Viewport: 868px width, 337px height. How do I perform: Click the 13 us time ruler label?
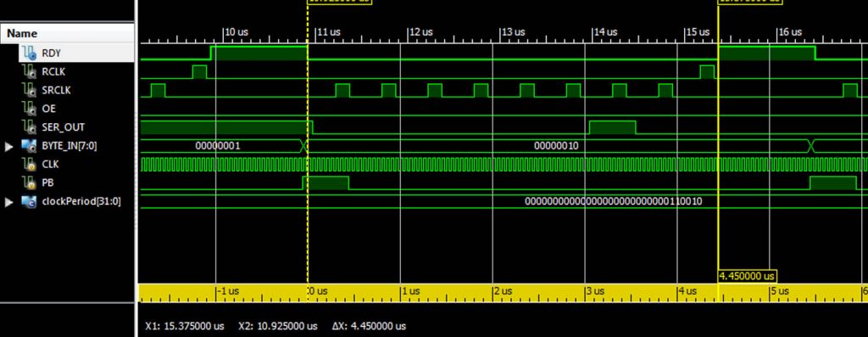coord(515,32)
